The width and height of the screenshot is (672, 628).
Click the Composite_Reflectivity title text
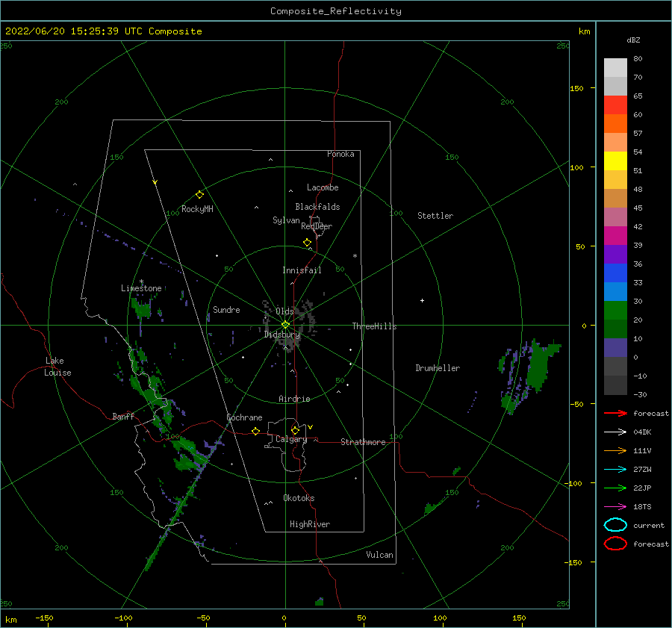(x=336, y=11)
